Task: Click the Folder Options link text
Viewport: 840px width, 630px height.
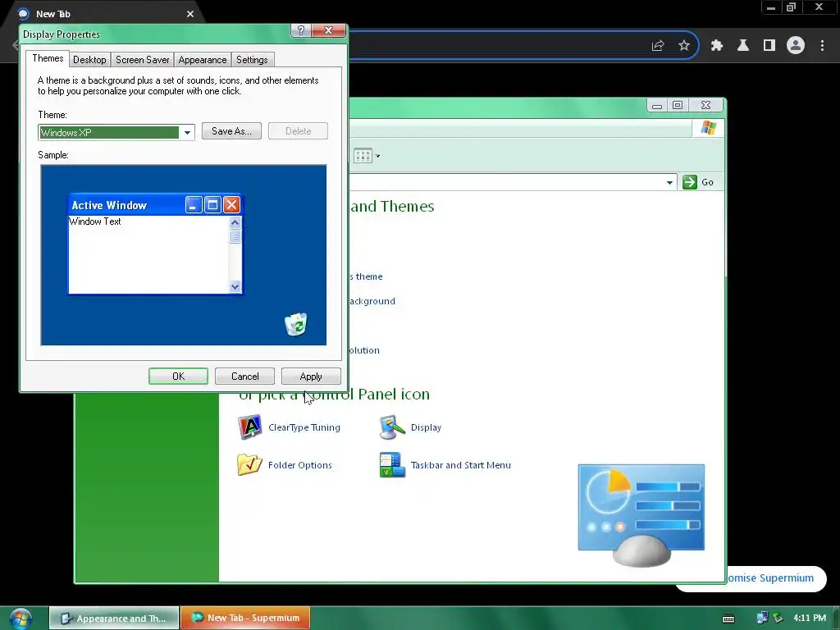Action: pos(300,465)
